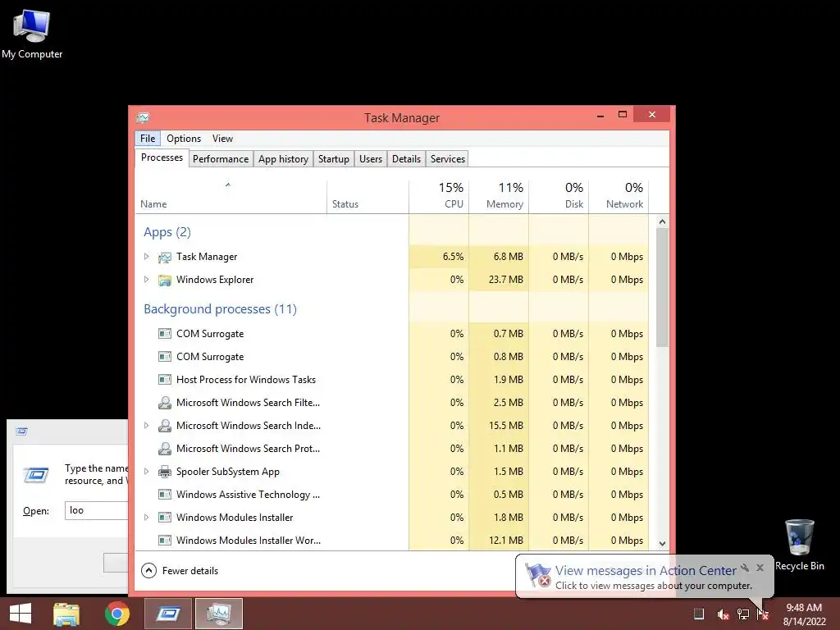Switch to the Details tab

click(406, 159)
